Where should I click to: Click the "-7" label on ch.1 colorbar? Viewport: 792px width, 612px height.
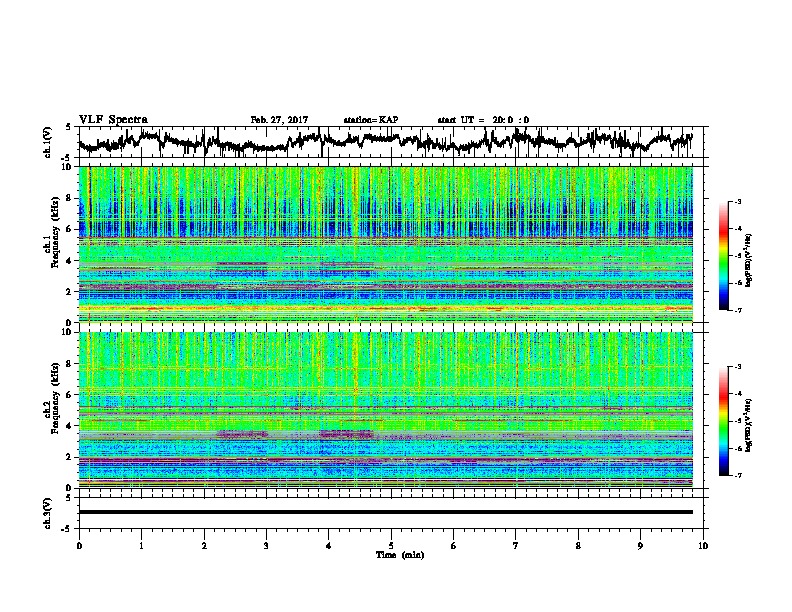pos(738,310)
